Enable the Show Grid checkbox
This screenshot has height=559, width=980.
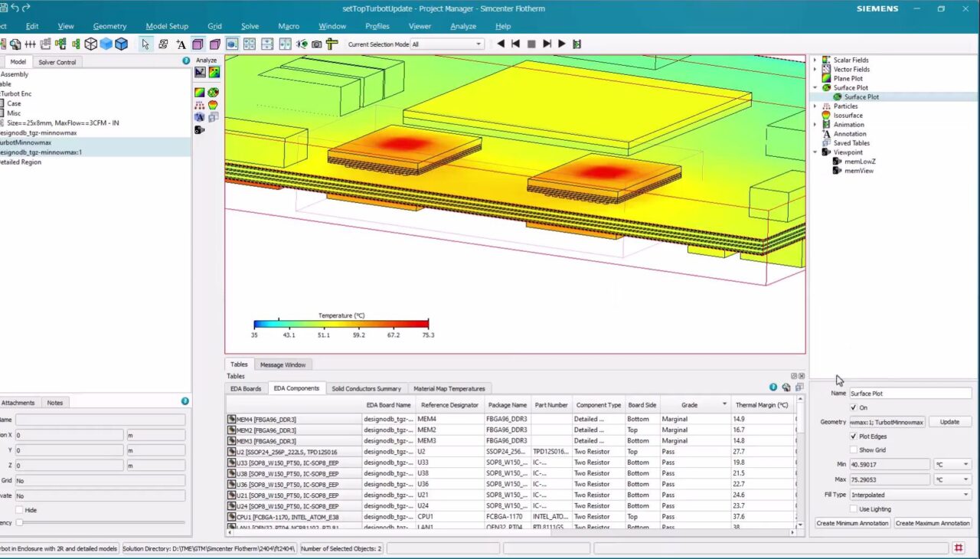pyautogui.click(x=854, y=450)
